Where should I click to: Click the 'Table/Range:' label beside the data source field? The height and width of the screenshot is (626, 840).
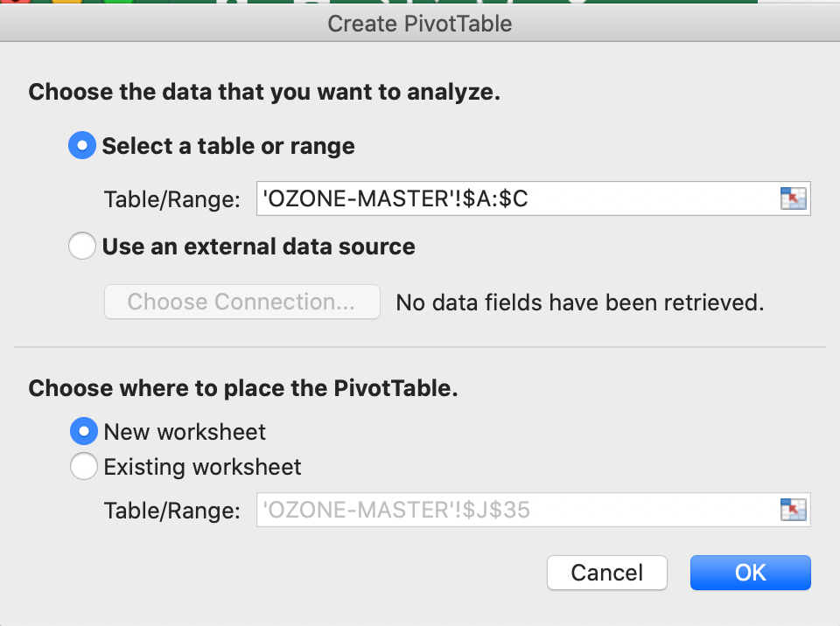tap(171, 200)
